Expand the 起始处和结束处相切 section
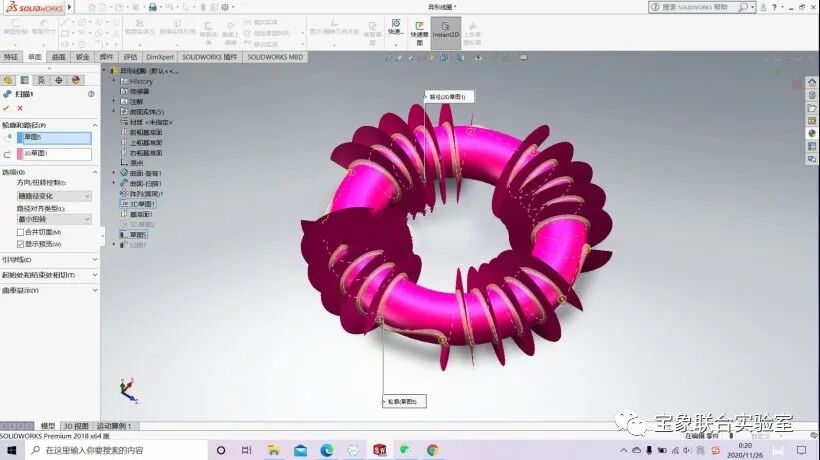Viewport: 820px width, 460px height. click(x=95, y=275)
